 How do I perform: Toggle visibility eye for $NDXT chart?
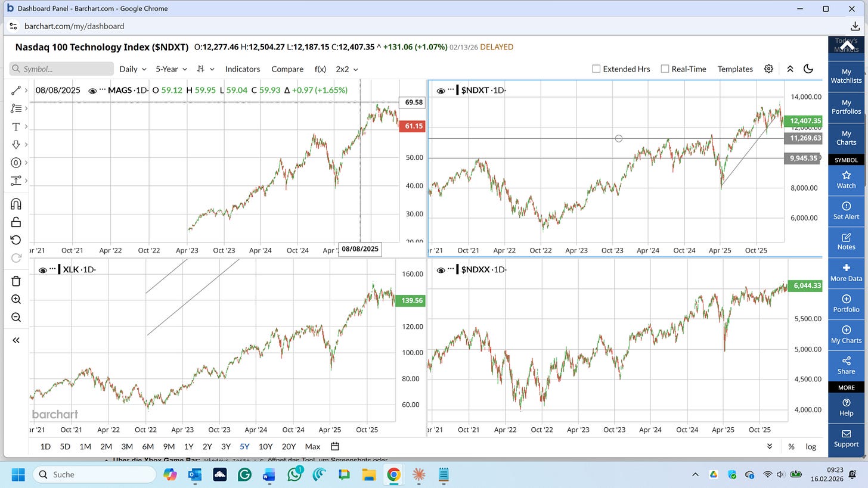tap(441, 91)
